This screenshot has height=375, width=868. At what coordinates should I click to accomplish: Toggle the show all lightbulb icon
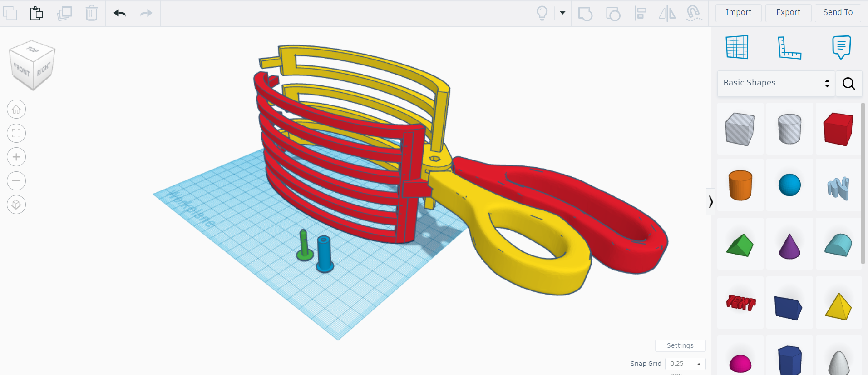pos(542,13)
